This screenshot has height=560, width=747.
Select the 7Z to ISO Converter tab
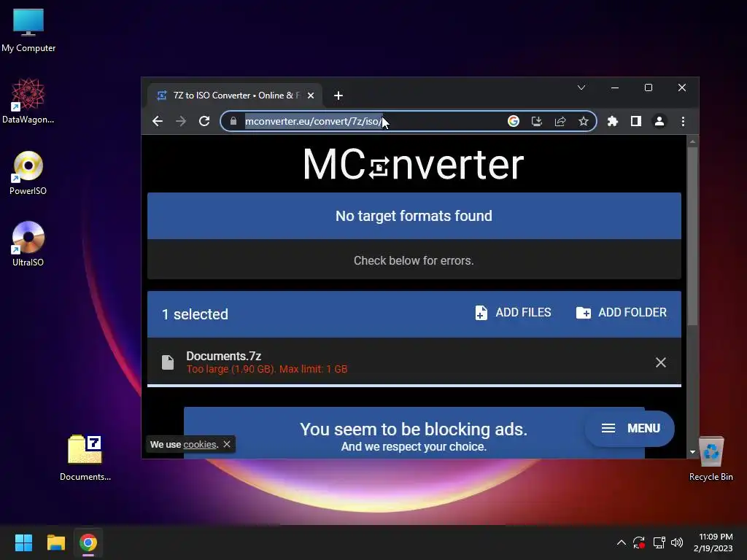(x=234, y=96)
